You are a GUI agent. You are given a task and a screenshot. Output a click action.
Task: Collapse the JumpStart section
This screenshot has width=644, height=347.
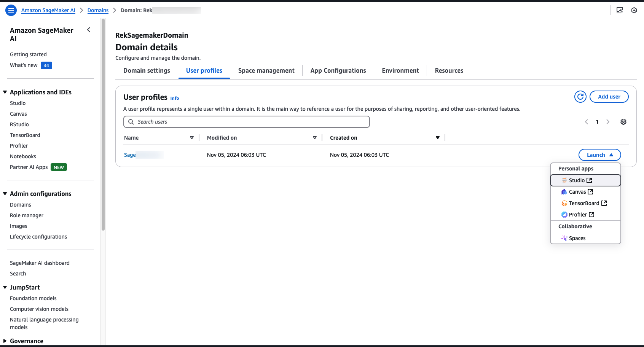(x=5, y=287)
